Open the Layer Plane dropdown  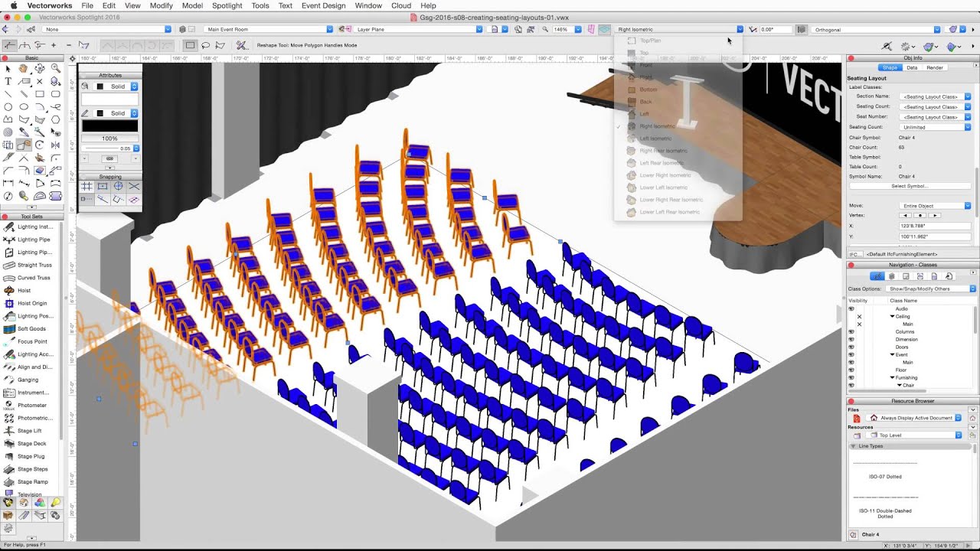(419, 29)
